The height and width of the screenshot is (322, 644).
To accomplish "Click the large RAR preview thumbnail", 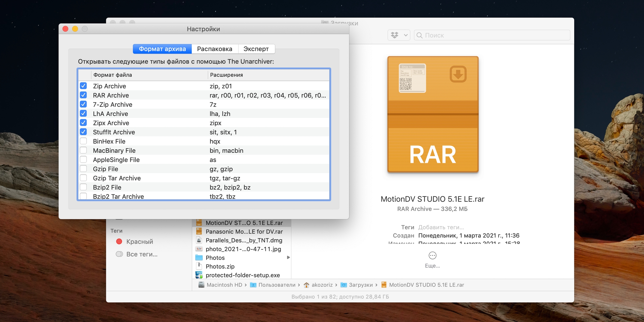I will [433, 114].
